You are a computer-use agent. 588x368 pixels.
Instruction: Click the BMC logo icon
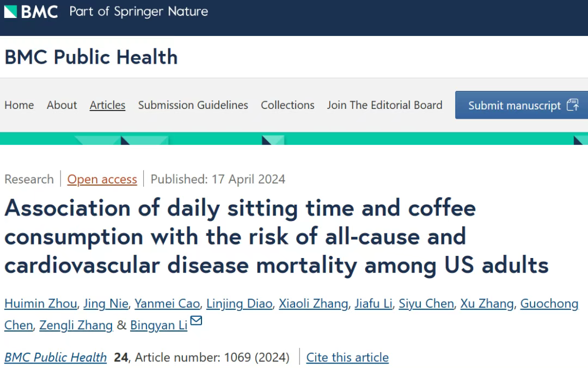click(x=10, y=11)
